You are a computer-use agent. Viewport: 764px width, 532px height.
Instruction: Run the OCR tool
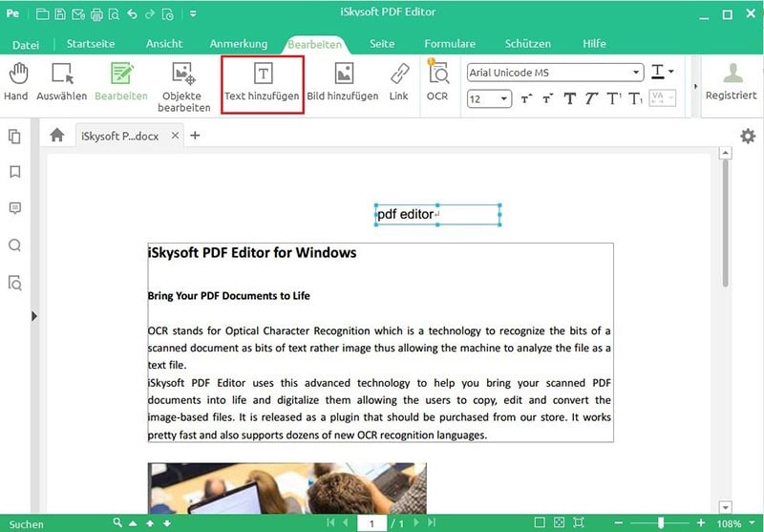coord(437,80)
